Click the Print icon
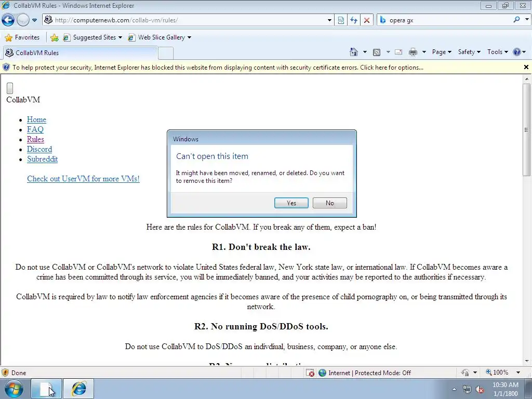Screen dimensions: 532x399 (413, 52)
